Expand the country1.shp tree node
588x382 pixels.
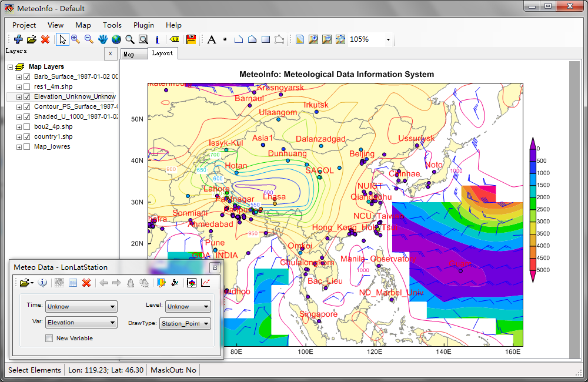(x=18, y=136)
